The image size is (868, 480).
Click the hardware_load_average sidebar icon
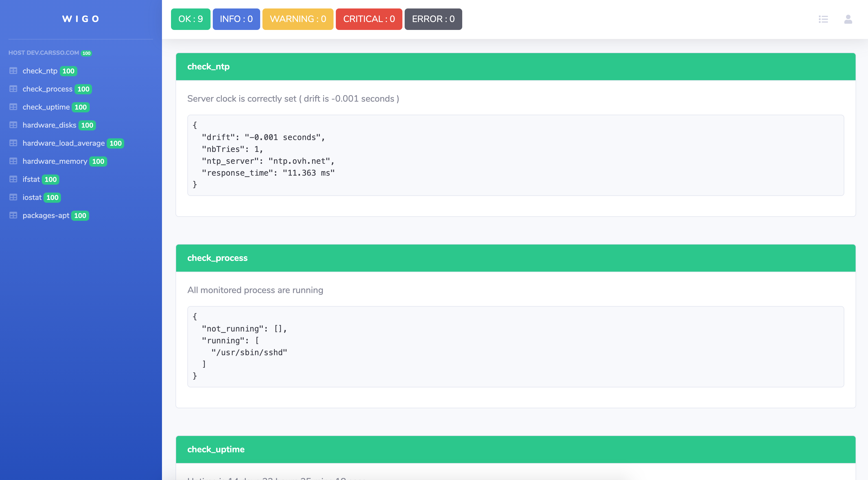tap(13, 143)
